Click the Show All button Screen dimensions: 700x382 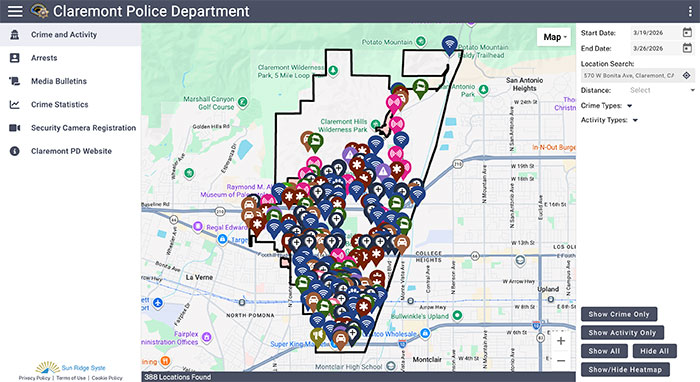point(604,351)
